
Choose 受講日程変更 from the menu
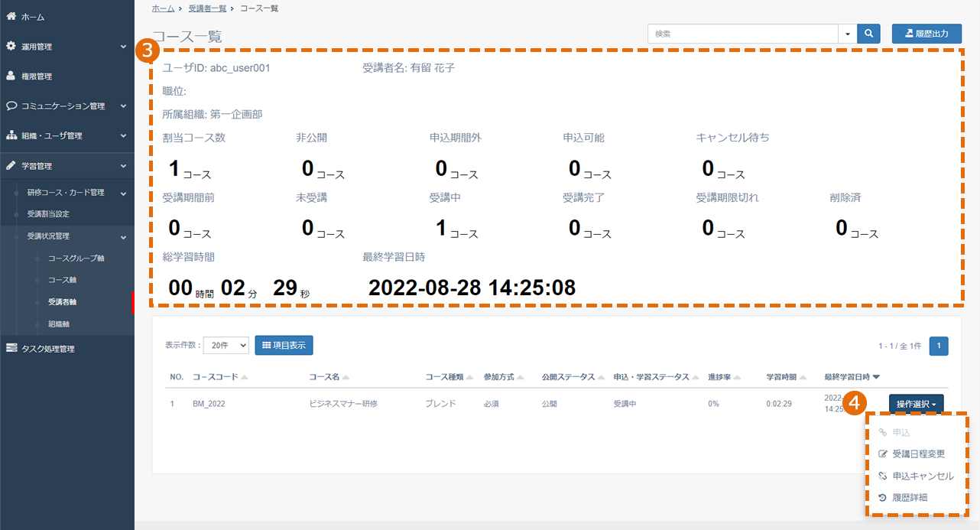tap(917, 454)
